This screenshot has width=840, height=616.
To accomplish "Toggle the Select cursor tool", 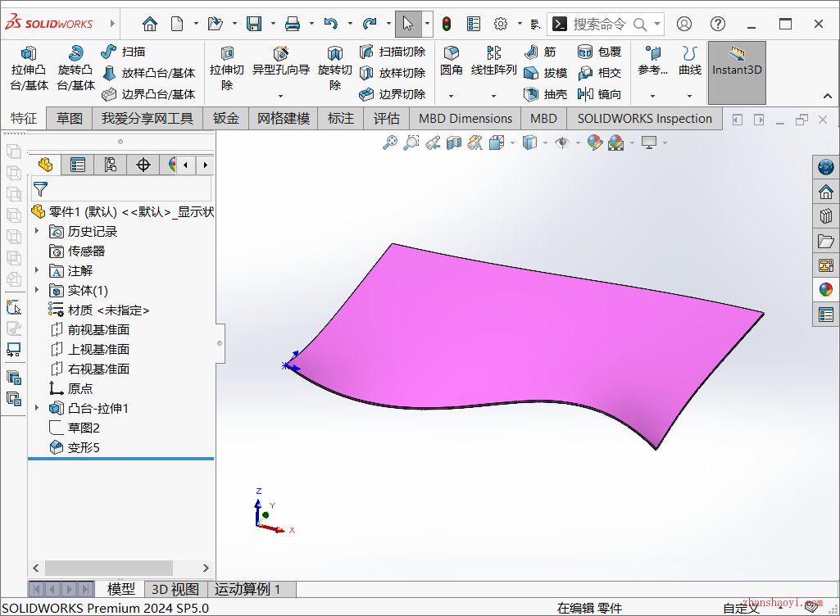I will (x=407, y=24).
